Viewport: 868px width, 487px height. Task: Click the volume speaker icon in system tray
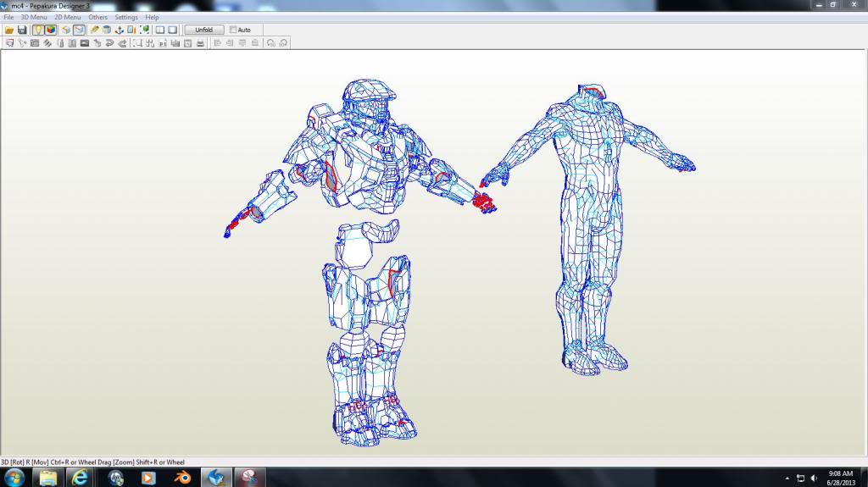pyautogui.click(x=815, y=479)
